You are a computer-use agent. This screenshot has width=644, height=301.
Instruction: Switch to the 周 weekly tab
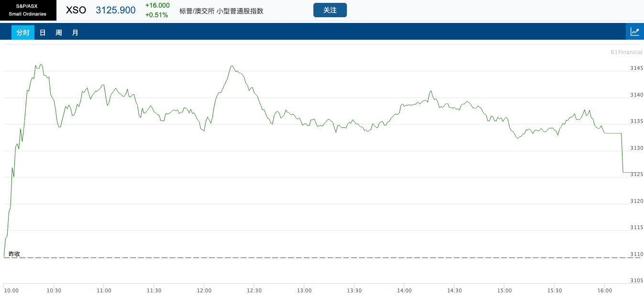coord(59,33)
